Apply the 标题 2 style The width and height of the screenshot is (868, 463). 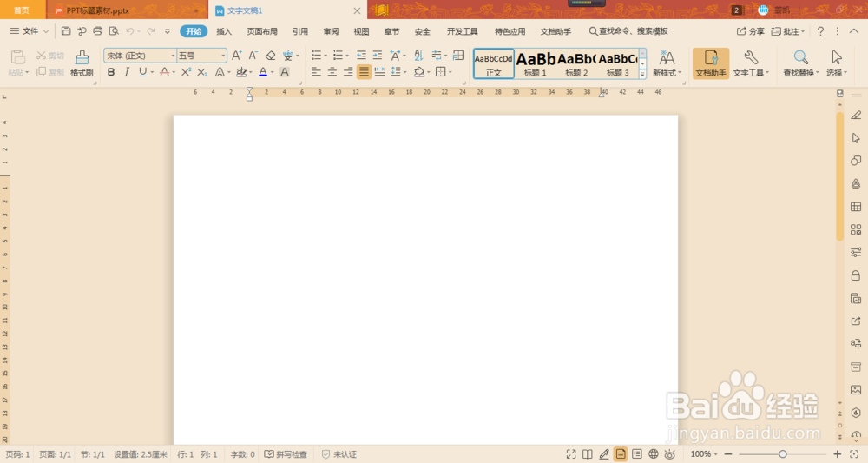pos(576,63)
